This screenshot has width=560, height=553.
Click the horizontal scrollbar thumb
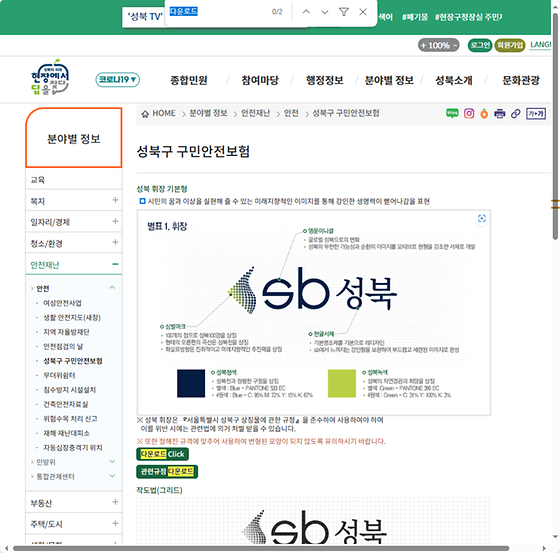click(261, 548)
